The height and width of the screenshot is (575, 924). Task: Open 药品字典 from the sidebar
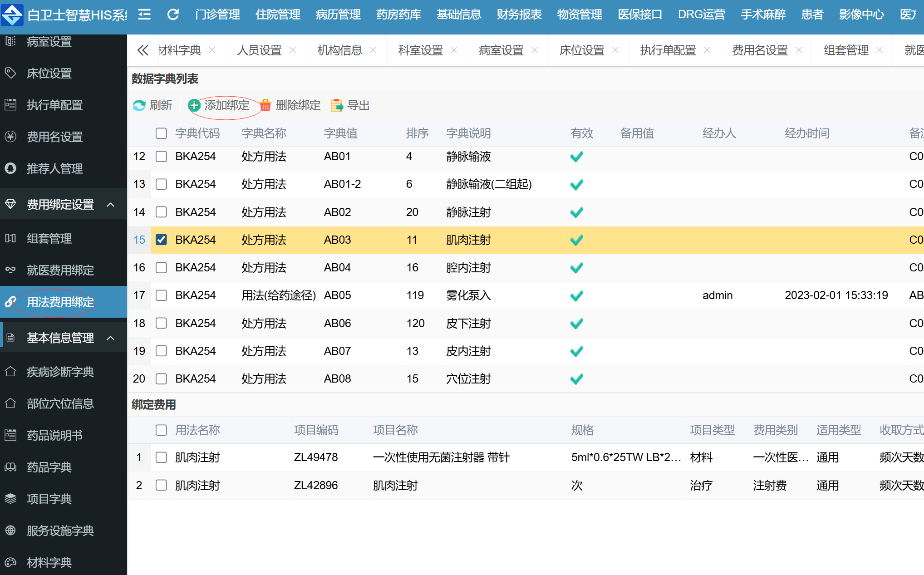(49, 467)
